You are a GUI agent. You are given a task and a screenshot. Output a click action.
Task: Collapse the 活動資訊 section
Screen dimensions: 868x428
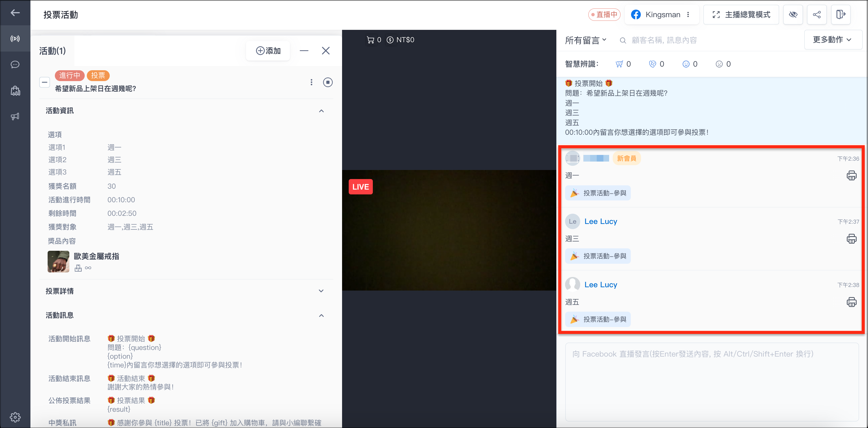click(x=321, y=111)
